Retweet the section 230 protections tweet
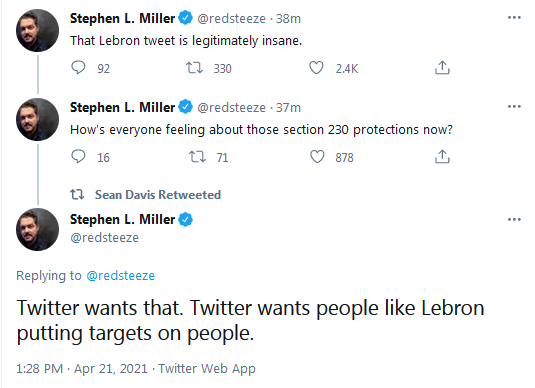Screen dimensions: 535x388 (x=197, y=157)
